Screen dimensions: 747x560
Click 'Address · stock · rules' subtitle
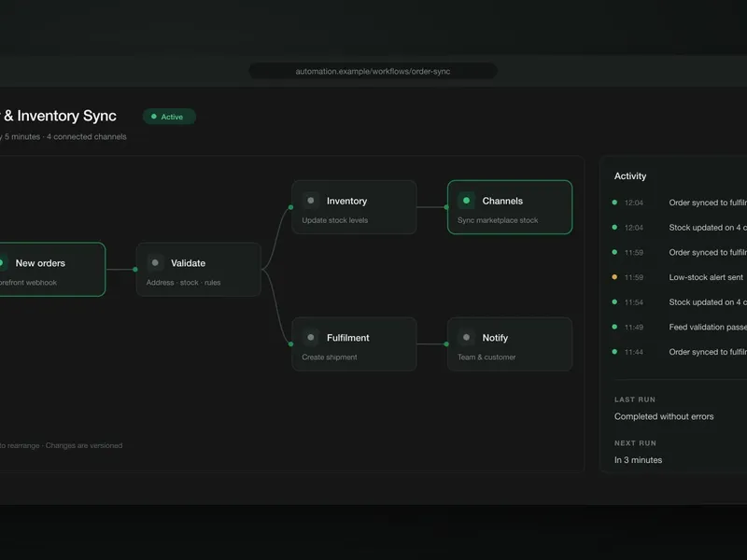tap(183, 283)
